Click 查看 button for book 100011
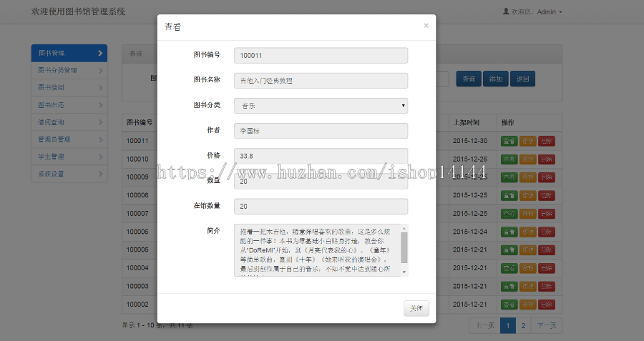This screenshot has width=644, height=341. (509, 141)
